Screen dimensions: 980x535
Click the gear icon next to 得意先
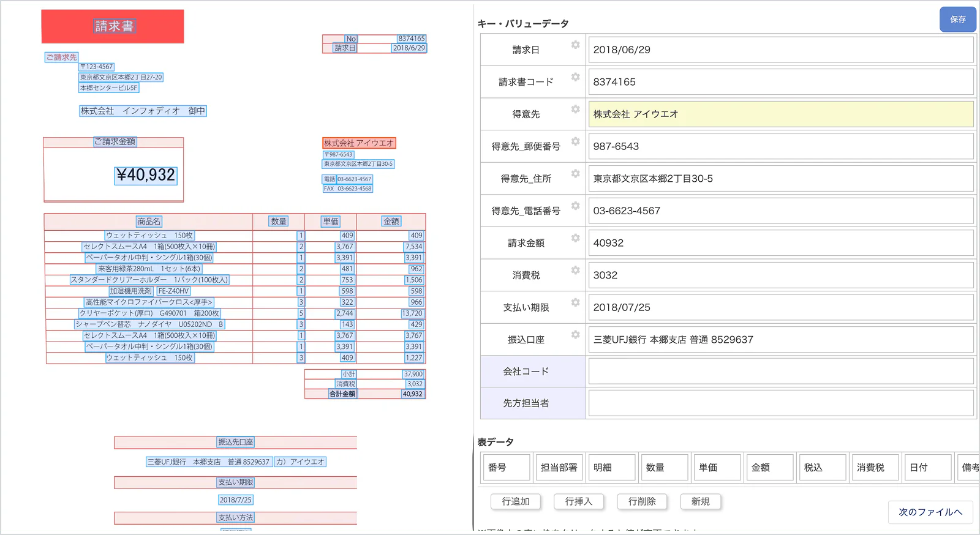tap(575, 109)
